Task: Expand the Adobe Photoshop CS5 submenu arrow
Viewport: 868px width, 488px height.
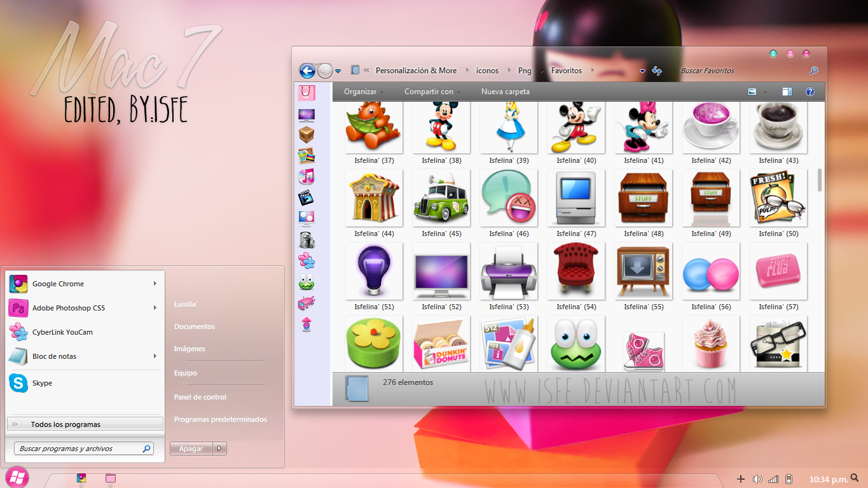Action: coord(155,308)
